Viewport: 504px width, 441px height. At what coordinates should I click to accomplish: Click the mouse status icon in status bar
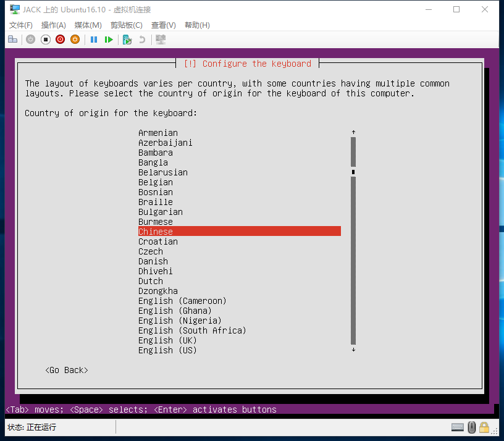point(471,427)
